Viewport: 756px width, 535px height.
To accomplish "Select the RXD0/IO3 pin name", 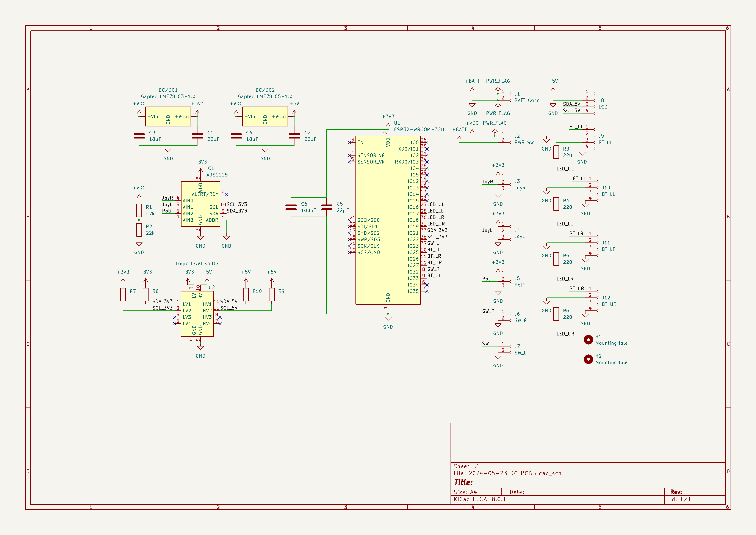I will [407, 162].
